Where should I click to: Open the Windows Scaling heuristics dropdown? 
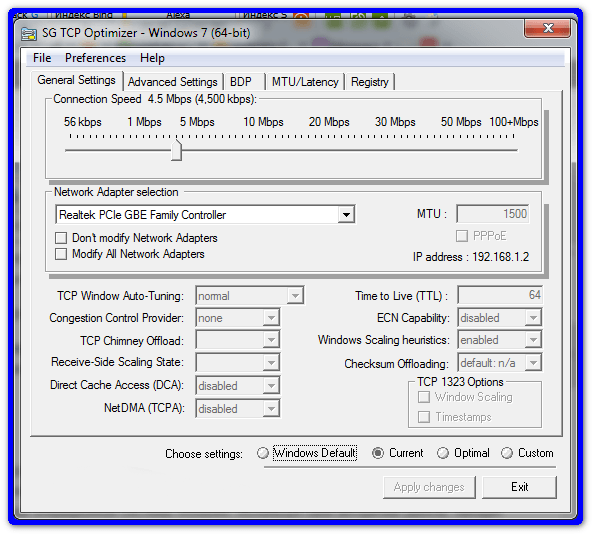click(x=533, y=340)
